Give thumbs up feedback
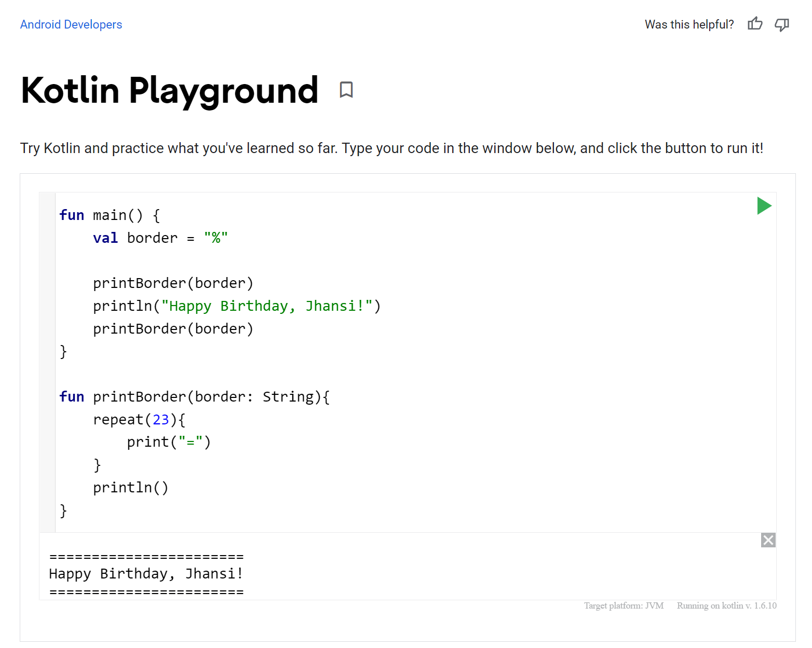 pos(755,24)
